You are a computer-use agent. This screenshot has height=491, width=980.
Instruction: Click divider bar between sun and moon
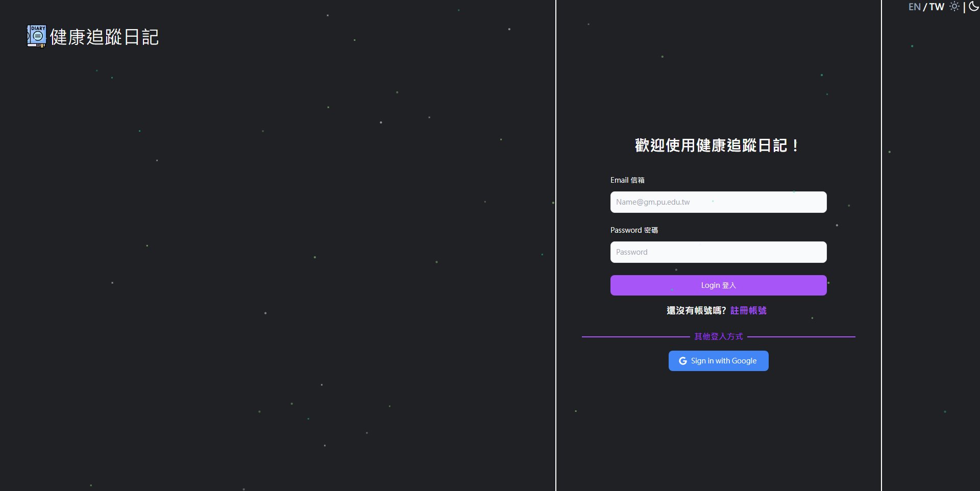click(964, 7)
